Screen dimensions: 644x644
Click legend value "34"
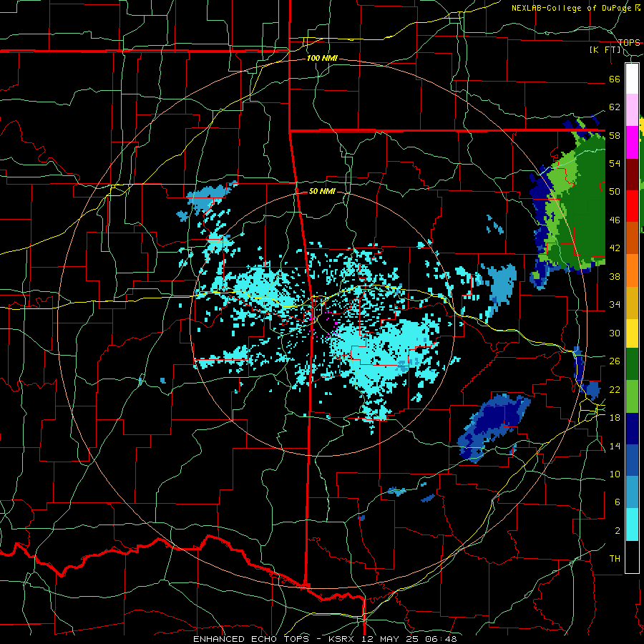[x=615, y=305]
